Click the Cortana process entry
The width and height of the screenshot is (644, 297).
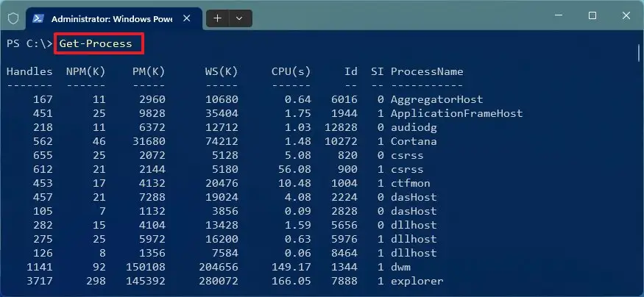pyautogui.click(x=414, y=141)
